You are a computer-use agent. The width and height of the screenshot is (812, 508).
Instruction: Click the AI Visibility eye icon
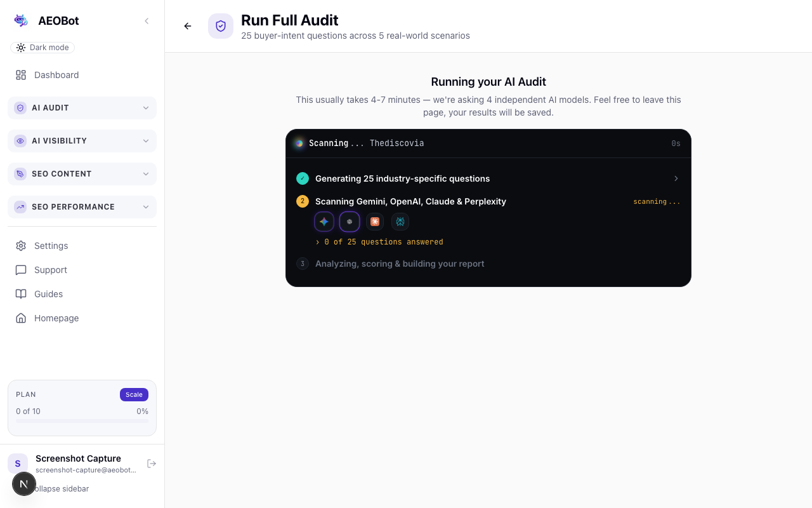(20, 141)
